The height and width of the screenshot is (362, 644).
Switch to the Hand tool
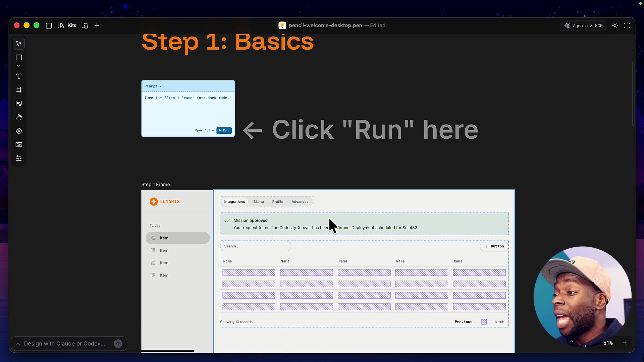(x=19, y=117)
